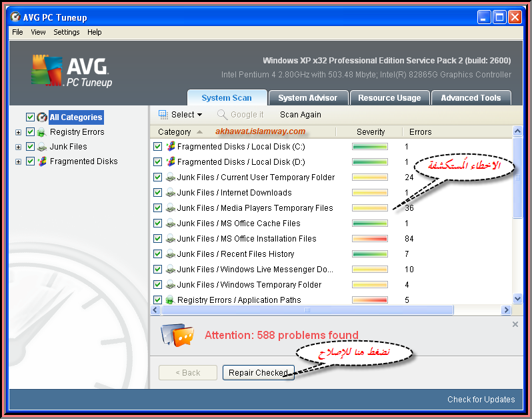
Task: Click icon of Recent Files History row
Action: (170, 254)
